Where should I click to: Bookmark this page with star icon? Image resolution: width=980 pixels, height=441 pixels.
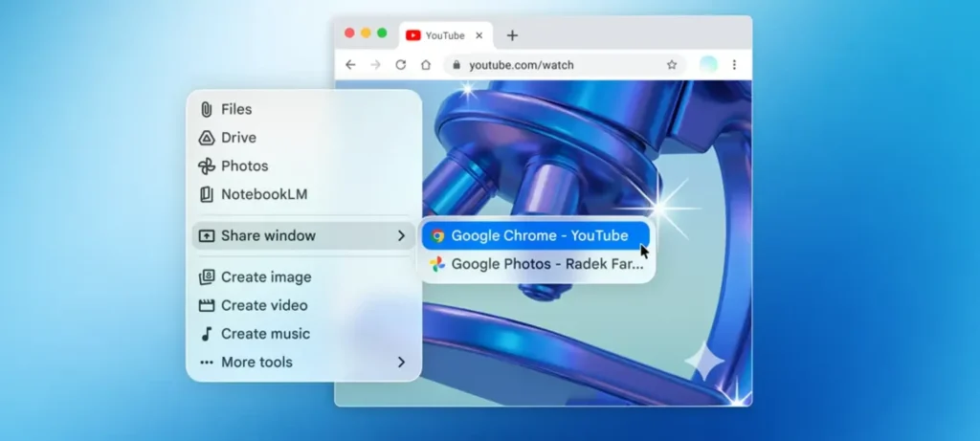tap(672, 65)
